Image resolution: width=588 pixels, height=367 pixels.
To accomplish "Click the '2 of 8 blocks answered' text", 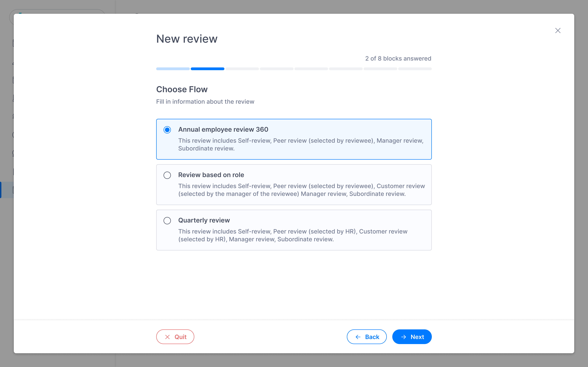I will pos(398,58).
